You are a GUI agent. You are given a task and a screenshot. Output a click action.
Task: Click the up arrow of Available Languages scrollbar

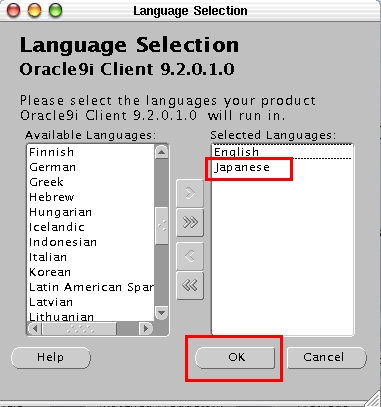161,152
